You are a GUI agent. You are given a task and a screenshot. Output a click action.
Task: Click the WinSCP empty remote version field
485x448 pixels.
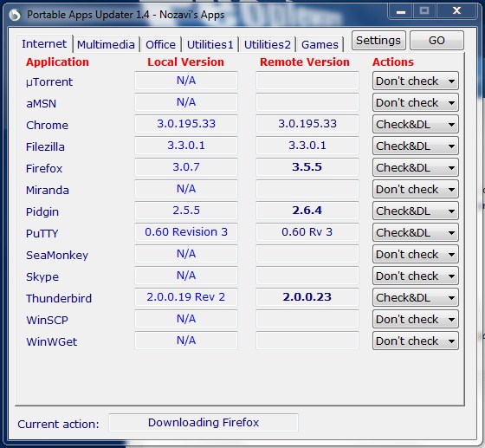coord(307,319)
